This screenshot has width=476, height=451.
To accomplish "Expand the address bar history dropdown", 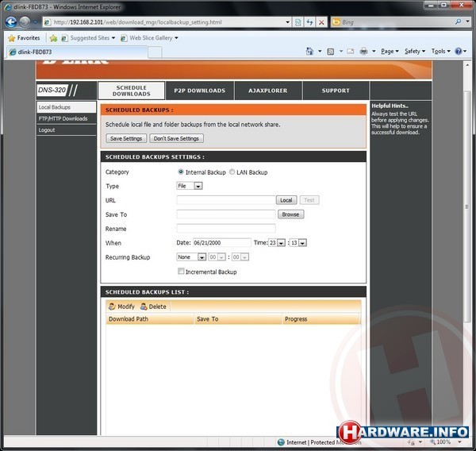I will pos(287,22).
